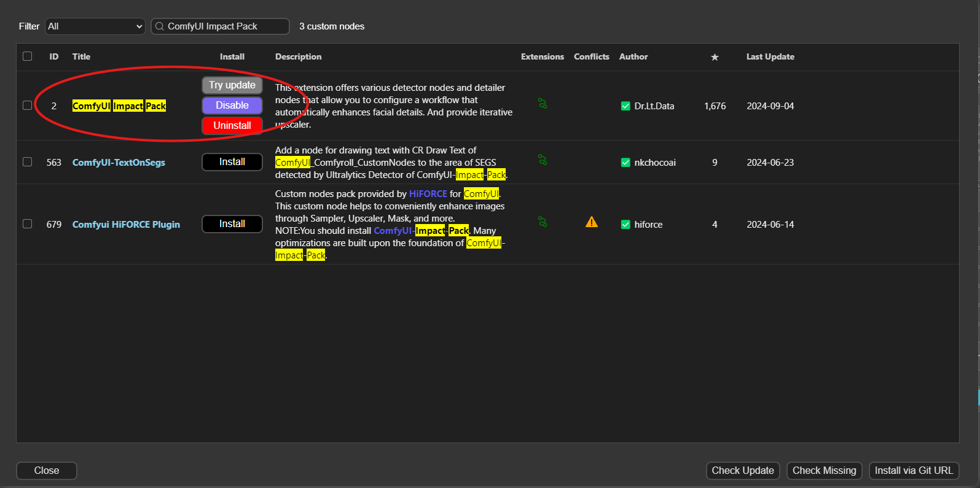Click the date 2024-06-23
980x488 pixels.
[x=770, y=163]
